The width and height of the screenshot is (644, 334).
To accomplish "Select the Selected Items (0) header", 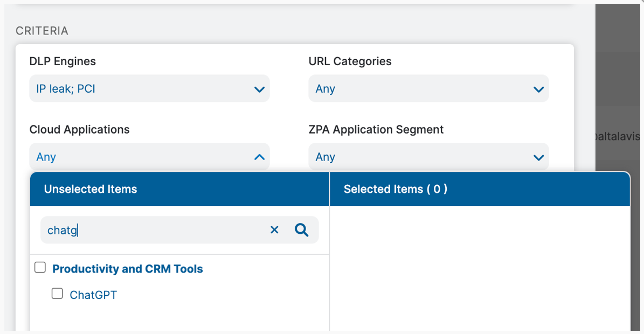I will tap(396, 189).
